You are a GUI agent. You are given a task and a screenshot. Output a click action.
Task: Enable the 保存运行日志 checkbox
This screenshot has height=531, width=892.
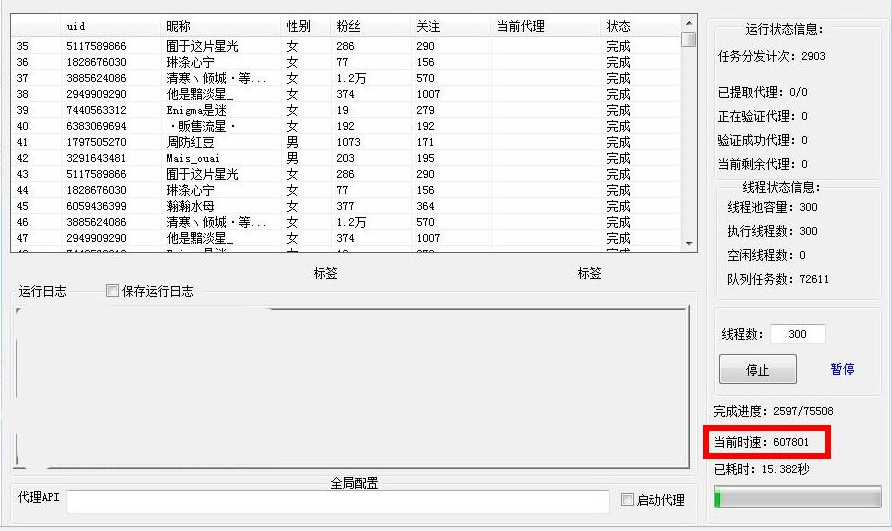tap(113, 291)
